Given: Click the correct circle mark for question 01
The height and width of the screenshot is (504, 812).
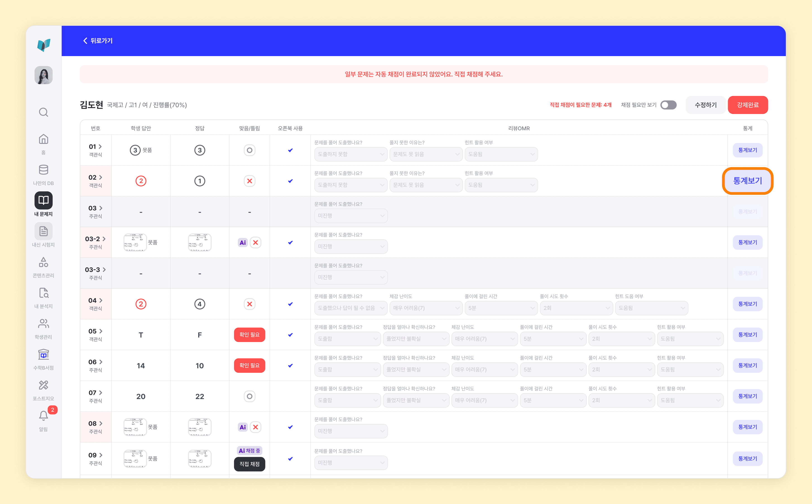Looking at the screenshot, I should click(x=249, y=150).
